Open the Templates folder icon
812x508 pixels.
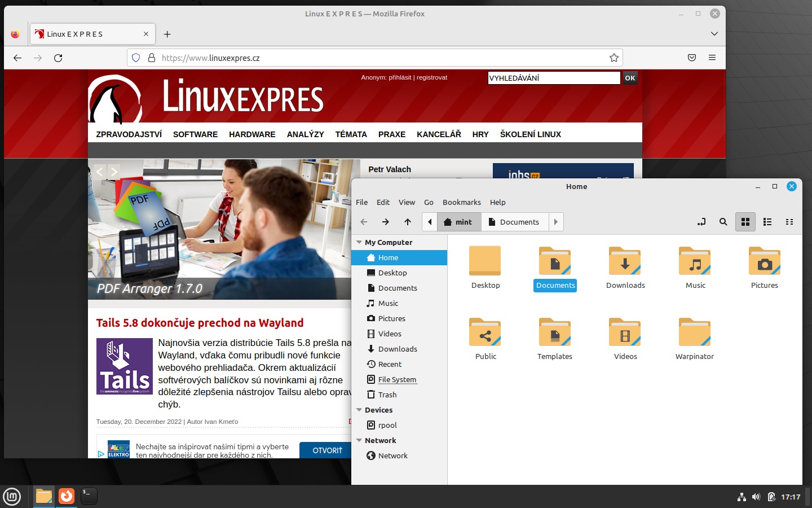click(x=555, y=339)
